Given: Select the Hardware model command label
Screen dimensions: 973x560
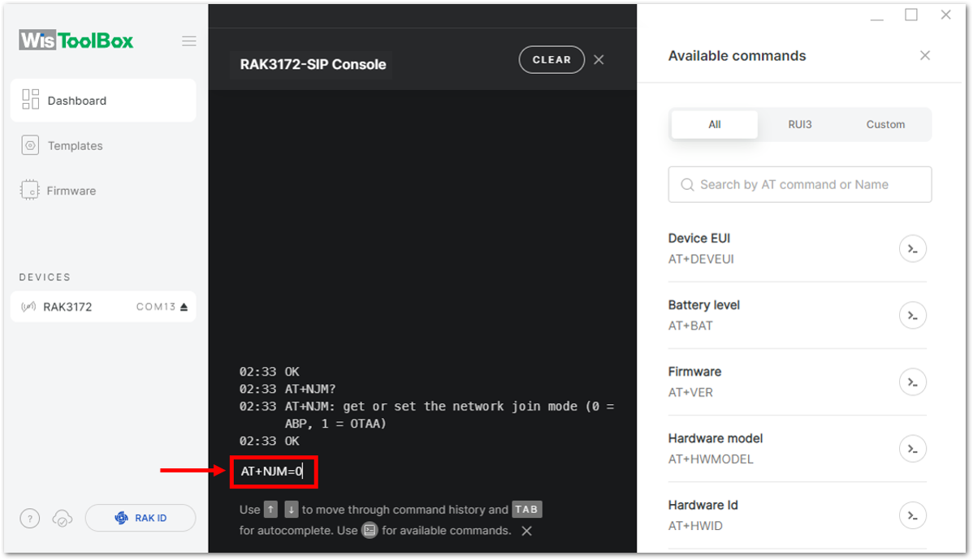Looking at the screenshot, I should [716, 438].
